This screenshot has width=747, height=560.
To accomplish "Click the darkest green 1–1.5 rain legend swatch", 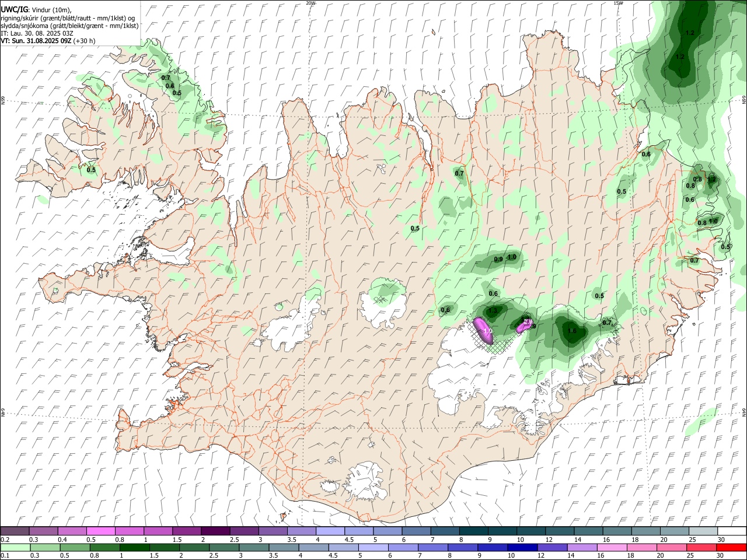I will click(135, 547).
